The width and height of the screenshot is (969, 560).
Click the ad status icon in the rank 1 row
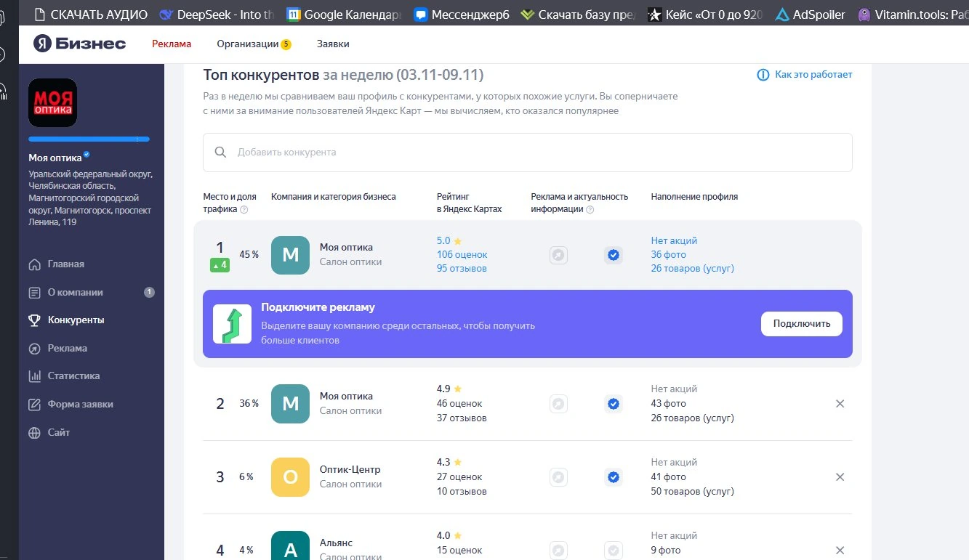tap(558, 255)
